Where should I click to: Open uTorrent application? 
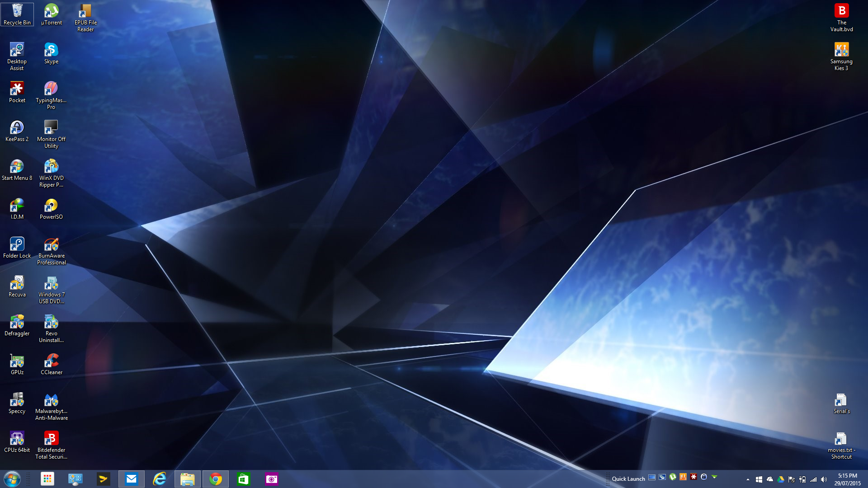coord(51,12)
